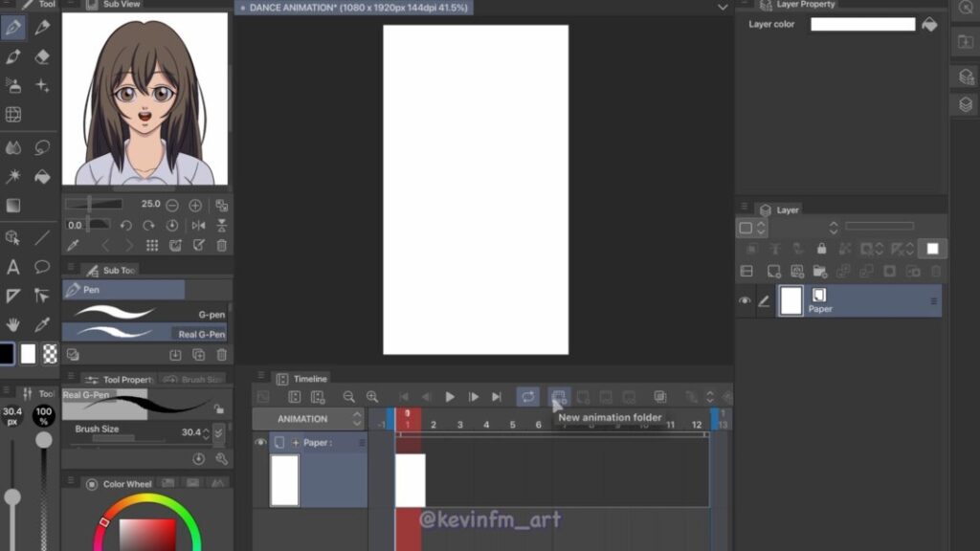Switch to the Tool Property tab
Viewport: 980px width, 551px height.
pyautogui.click(x=119, y=379)
